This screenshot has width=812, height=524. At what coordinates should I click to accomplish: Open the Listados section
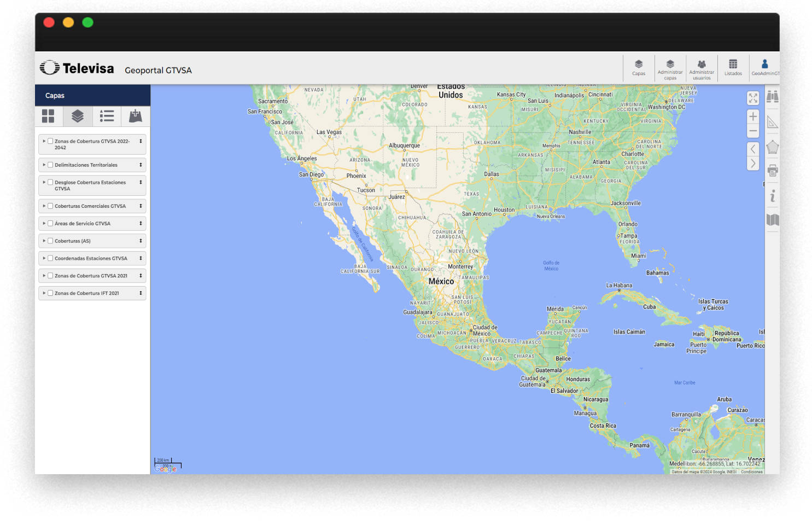(x=733, y=68)
